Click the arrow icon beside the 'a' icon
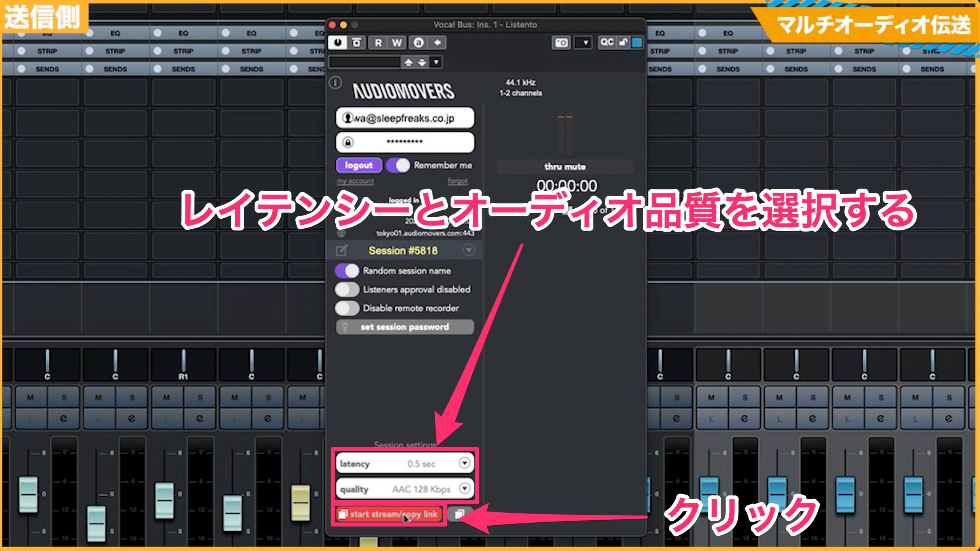This screenshot has height=551, width=980. point(437,43)
